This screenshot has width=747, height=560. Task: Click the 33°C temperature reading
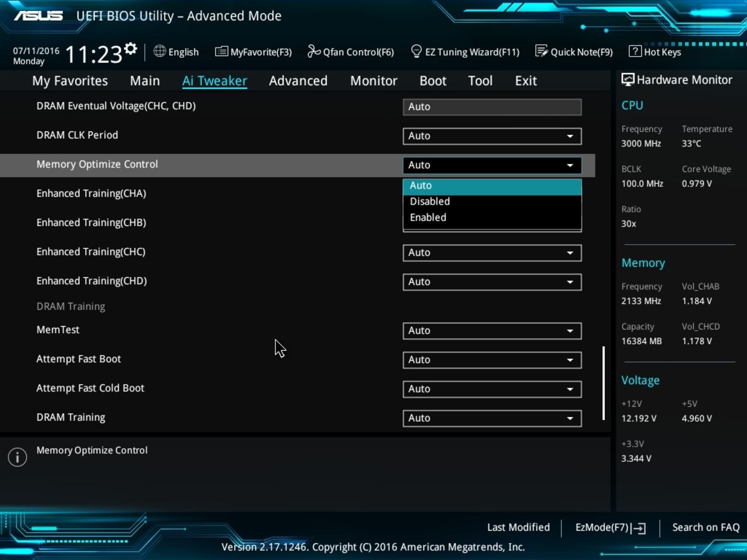pos(692,143)
